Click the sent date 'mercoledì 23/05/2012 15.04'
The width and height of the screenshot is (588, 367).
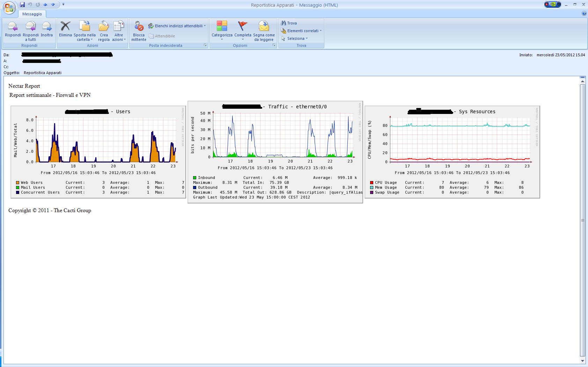click(x=561, y=55)
